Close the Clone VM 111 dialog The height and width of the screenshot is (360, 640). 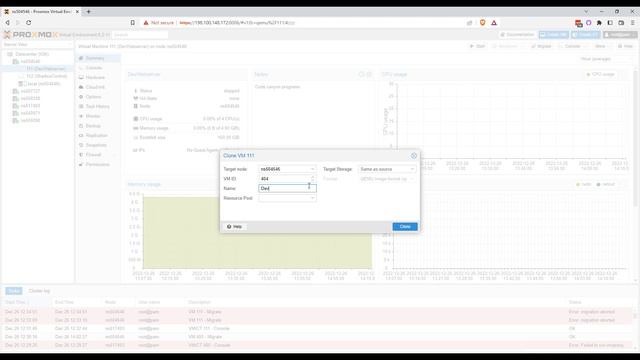[413, 156]
